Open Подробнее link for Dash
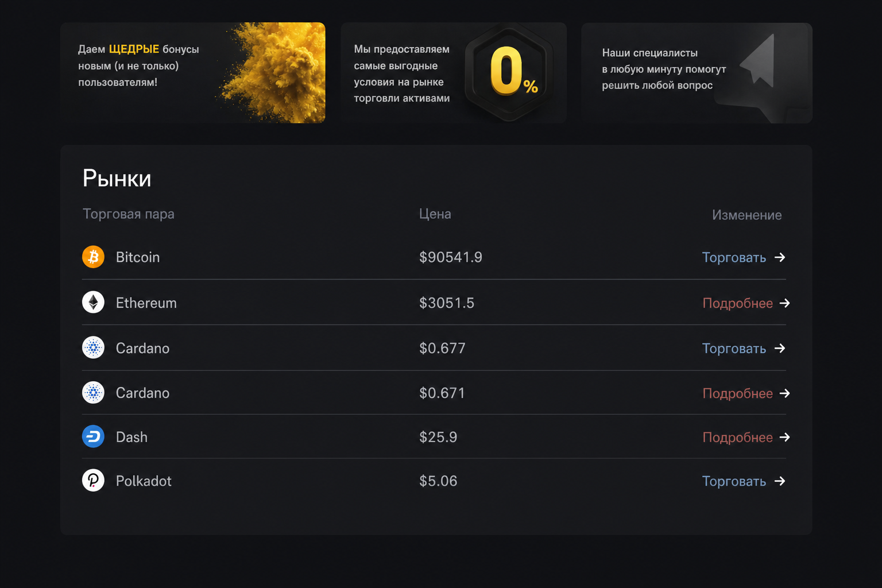Viewport: 882px width, 588px height. click(x=738, y=438)
